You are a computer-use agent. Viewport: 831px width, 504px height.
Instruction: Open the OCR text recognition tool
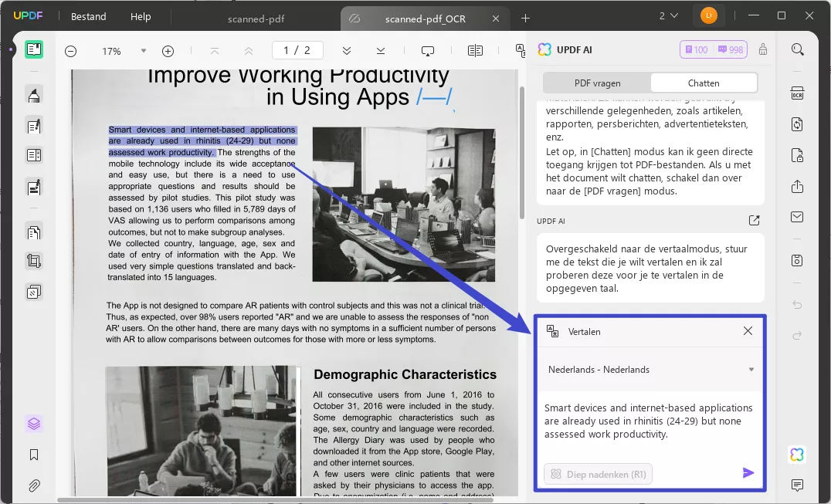coord(797,93)
